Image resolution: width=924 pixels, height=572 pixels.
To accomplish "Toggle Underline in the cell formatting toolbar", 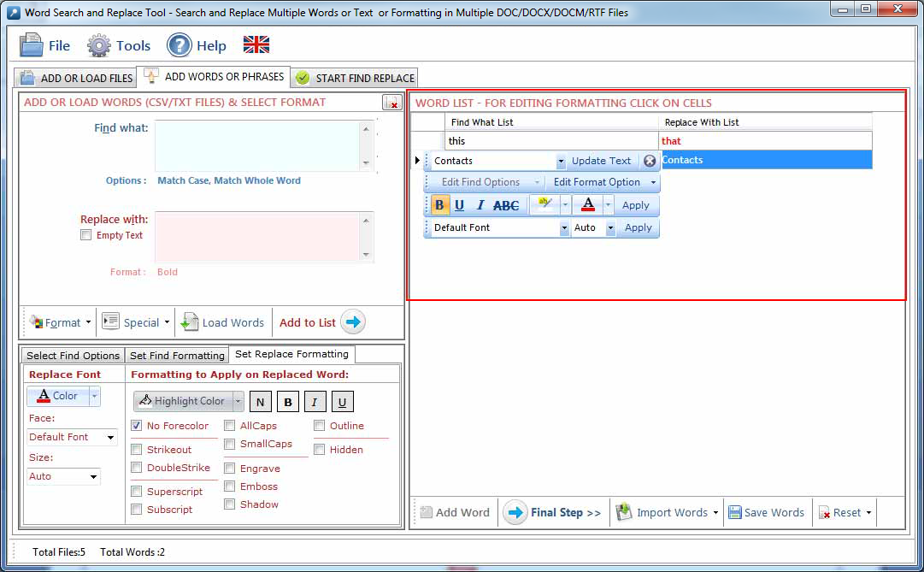I will tap(460, 205).
